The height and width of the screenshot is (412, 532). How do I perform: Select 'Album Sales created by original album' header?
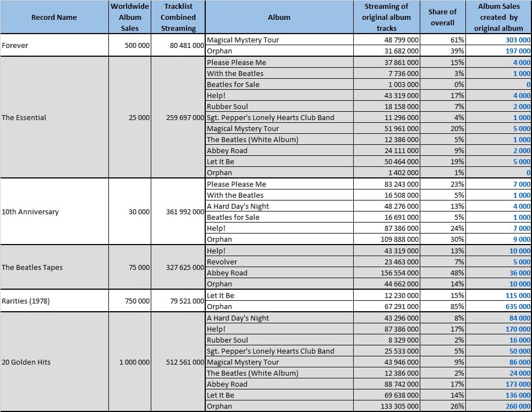pyautogui.click(x=498, y=17)
